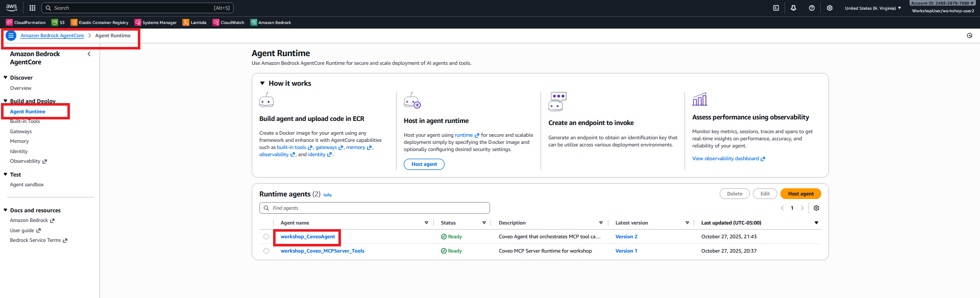
Task: Open Identity in sidebar
Action: (x=19, y=152)
